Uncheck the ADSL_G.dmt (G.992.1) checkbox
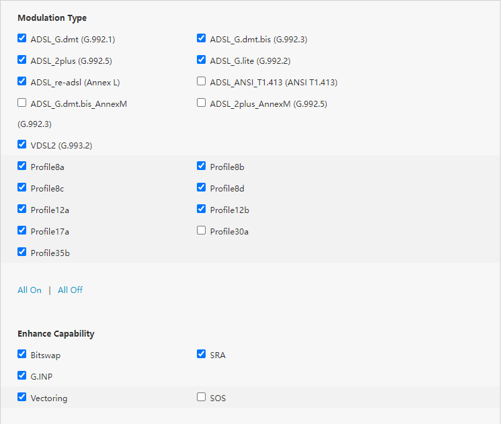 22,38
